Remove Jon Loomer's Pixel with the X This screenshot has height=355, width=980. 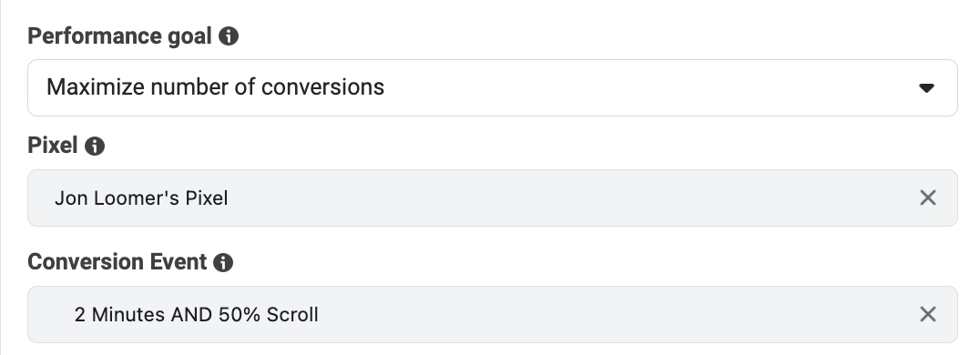(x=927, y=198)
